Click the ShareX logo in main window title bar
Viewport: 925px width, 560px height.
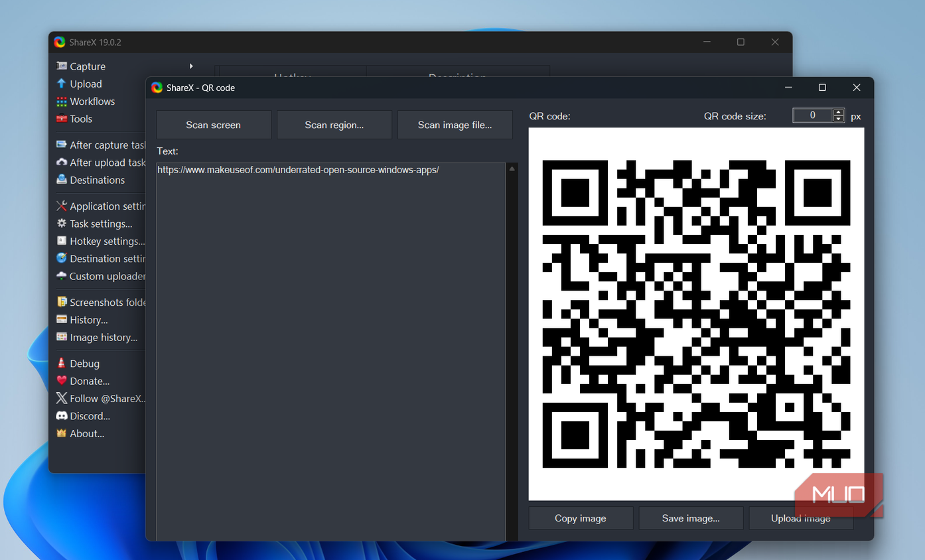tap(60, 42)
